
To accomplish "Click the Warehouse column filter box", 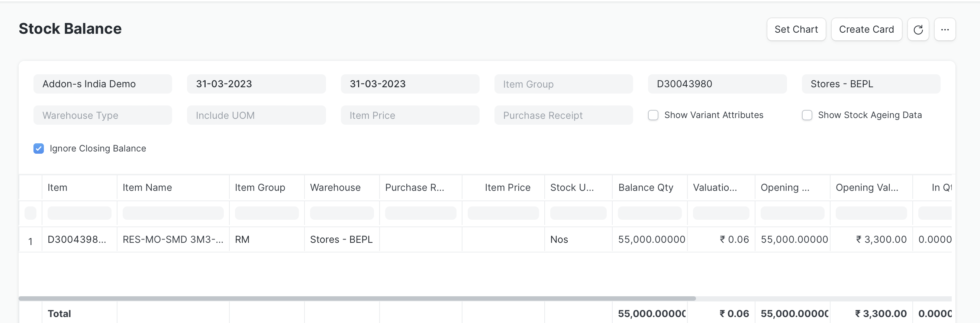I will click(342, 213).
